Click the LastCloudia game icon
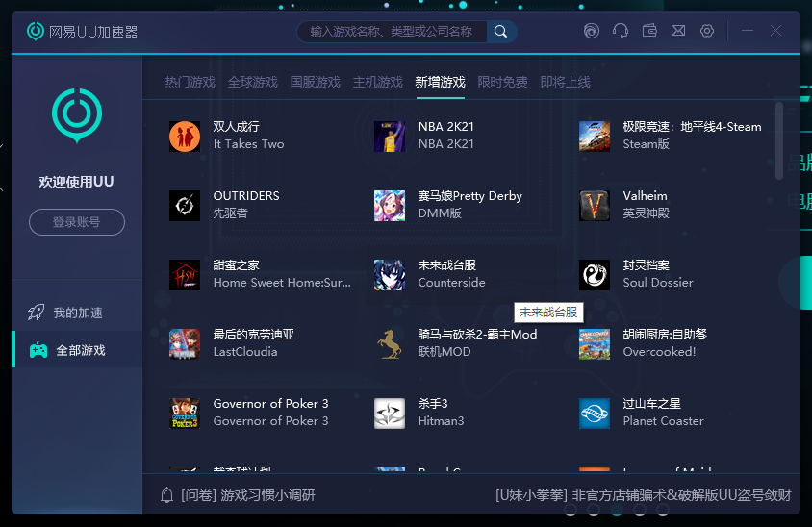 click(x=185, y=344)
